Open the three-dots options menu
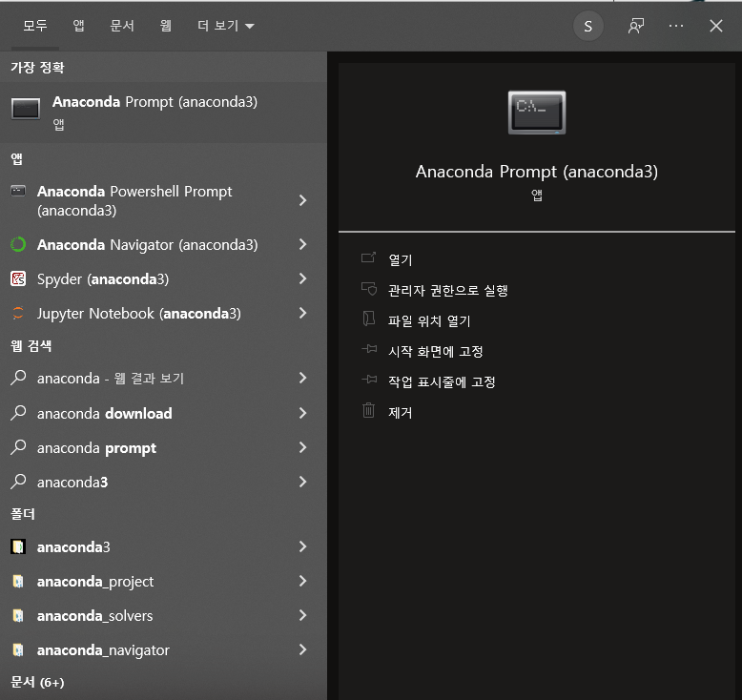 tap(676, 26)
